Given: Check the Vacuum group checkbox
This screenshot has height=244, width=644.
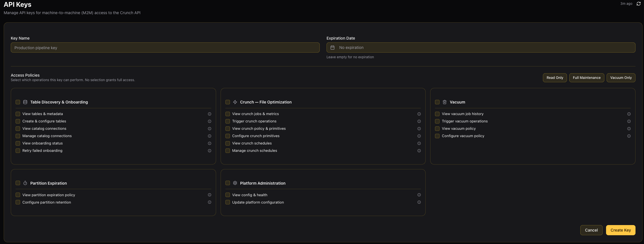Looking at the screenshot, I should coord(437,102).
